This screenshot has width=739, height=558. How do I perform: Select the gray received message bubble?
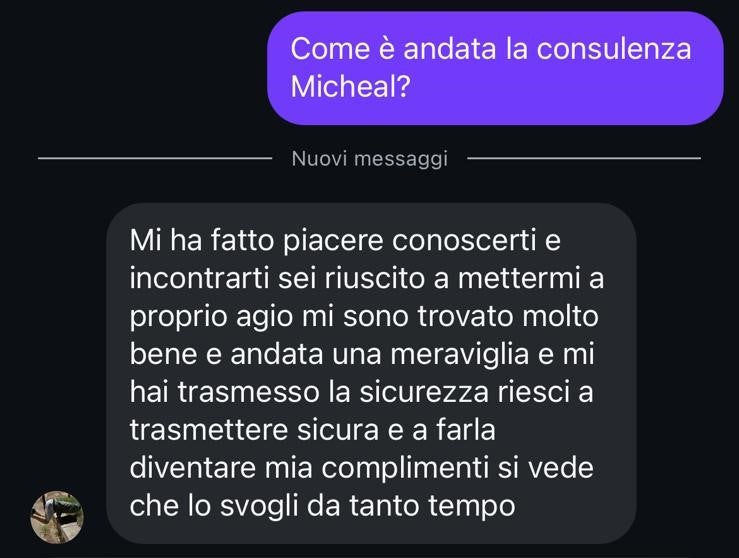[x=371, y=373]
